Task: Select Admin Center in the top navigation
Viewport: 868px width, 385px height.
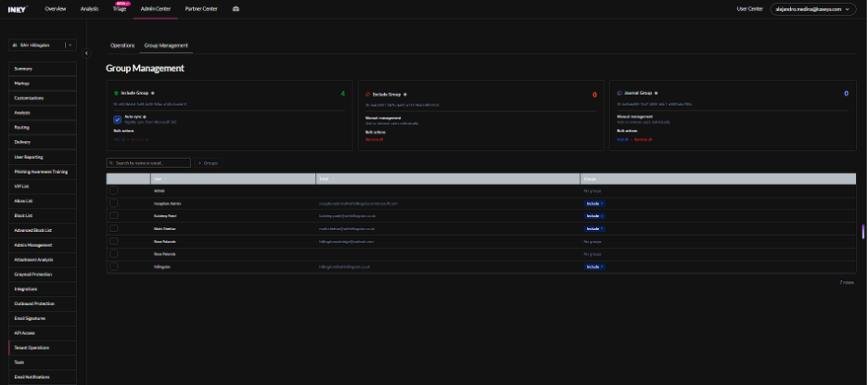Action: pos(156,9)
